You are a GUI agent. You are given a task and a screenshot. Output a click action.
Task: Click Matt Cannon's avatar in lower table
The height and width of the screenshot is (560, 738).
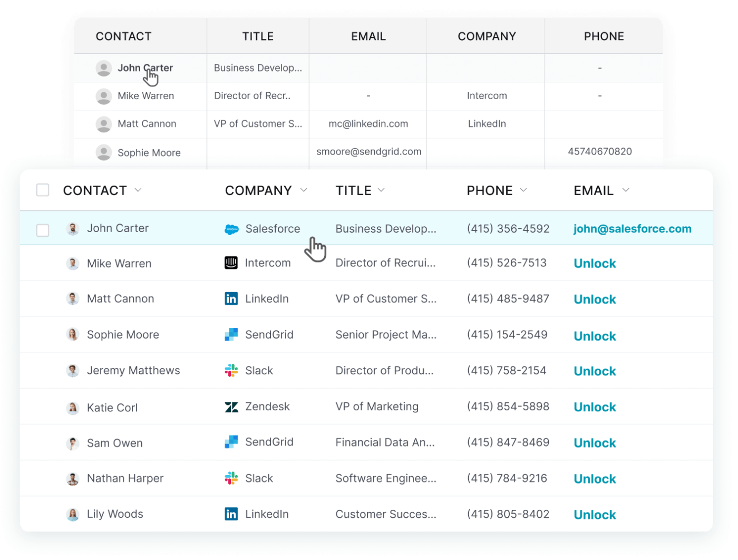73,299
